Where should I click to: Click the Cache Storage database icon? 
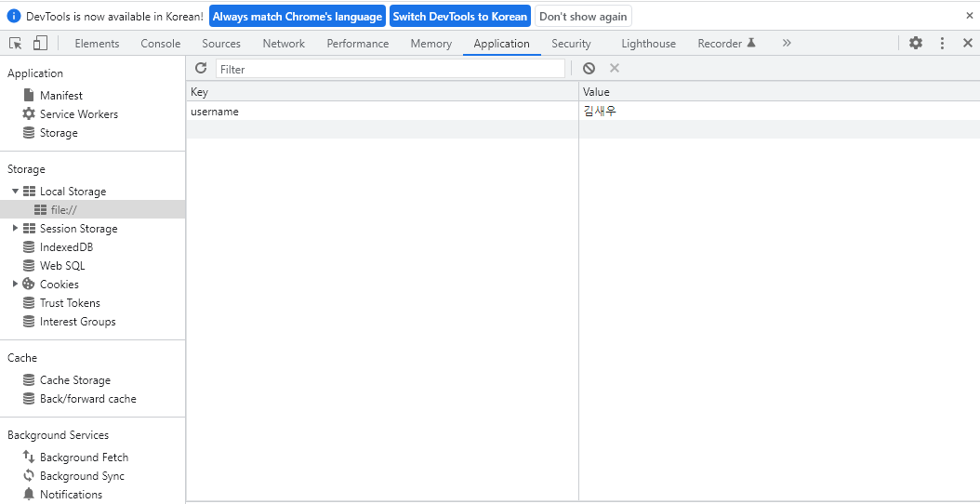point(29,380)
